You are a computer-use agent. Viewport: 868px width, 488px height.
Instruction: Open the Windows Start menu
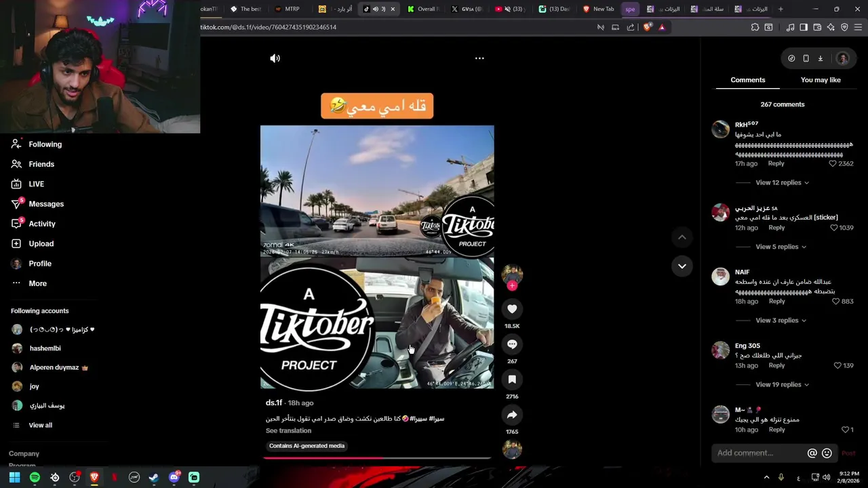coord(14,477)
